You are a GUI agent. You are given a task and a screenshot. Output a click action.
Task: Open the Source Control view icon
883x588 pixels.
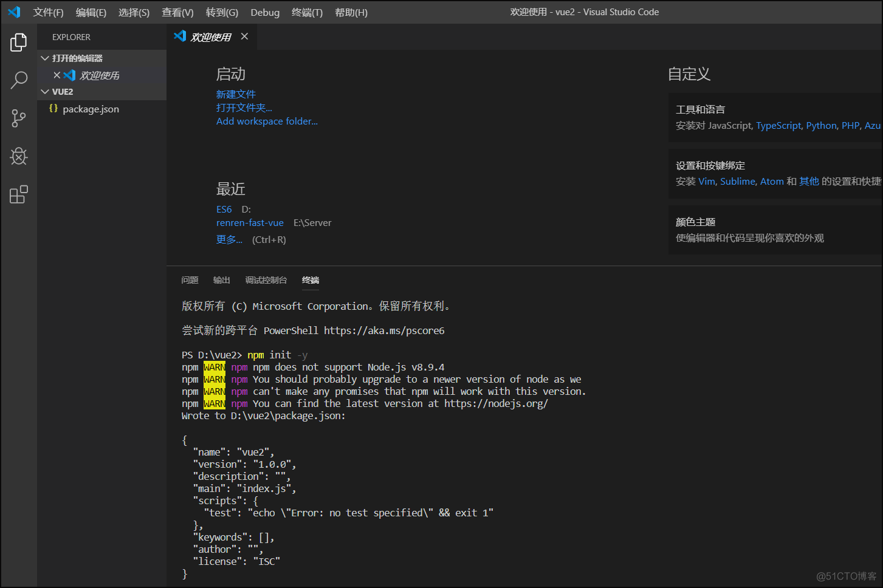(x=19, y=118)
